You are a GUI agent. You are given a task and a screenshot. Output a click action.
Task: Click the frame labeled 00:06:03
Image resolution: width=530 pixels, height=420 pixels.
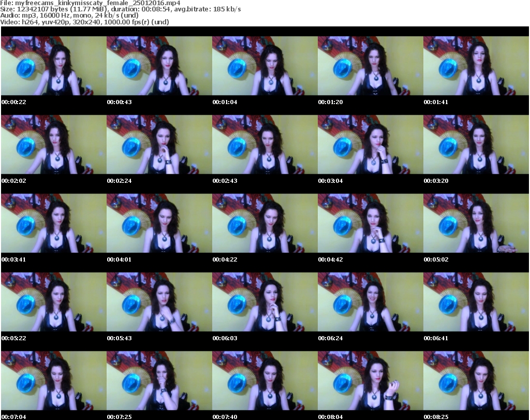(x=264, y=302)
